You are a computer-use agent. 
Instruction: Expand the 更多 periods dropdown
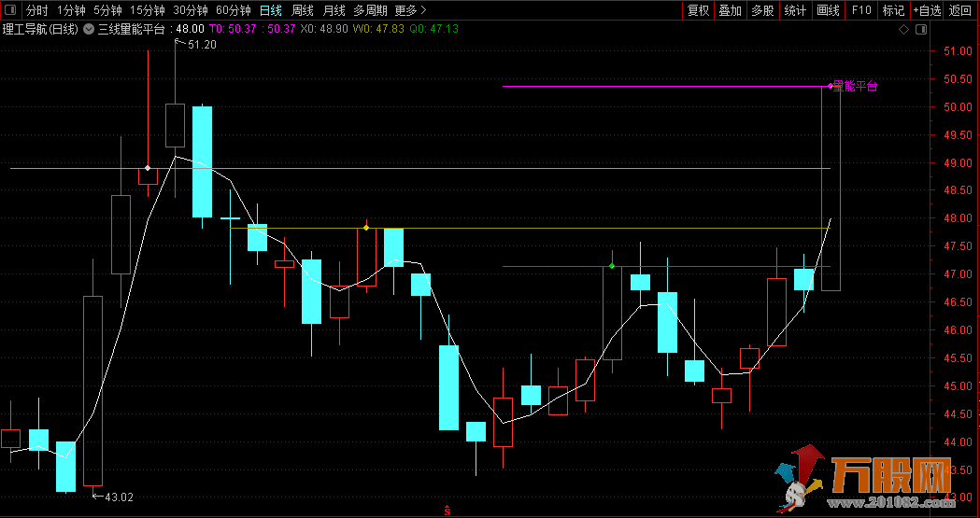[411, 10]
